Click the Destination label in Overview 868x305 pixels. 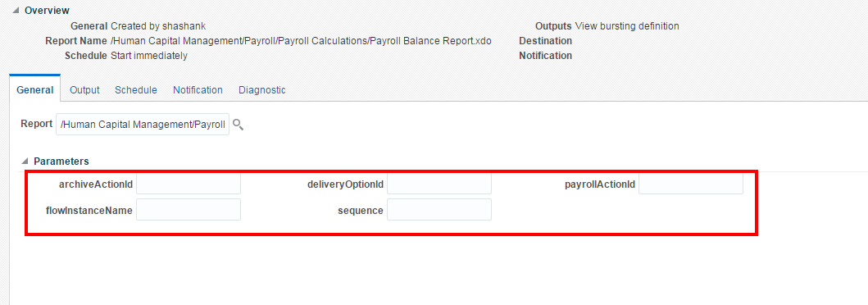click(545, 41)
